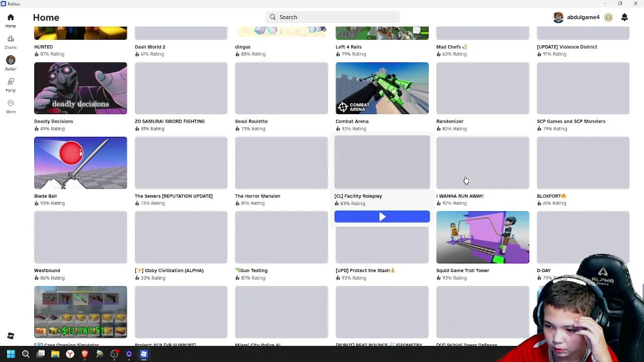Image resolution: width=644 pixels, height=362 pixels.
Task: Open the Blade Ball game thumbnail
Action: click(x=80, y=162)
